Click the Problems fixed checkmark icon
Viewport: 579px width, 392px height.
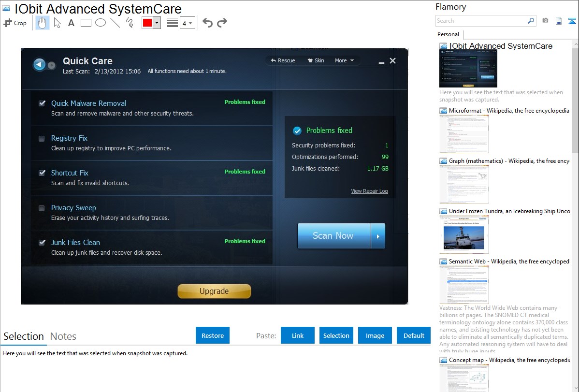point(297,131)
